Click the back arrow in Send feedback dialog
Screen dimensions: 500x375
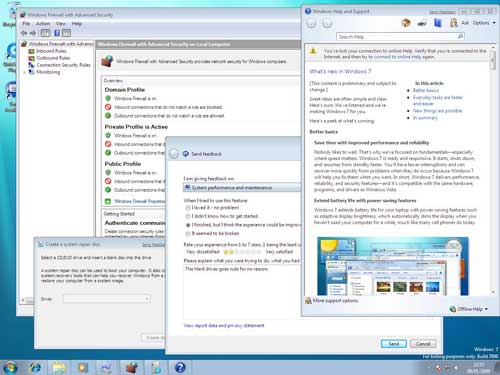(174, 154)
